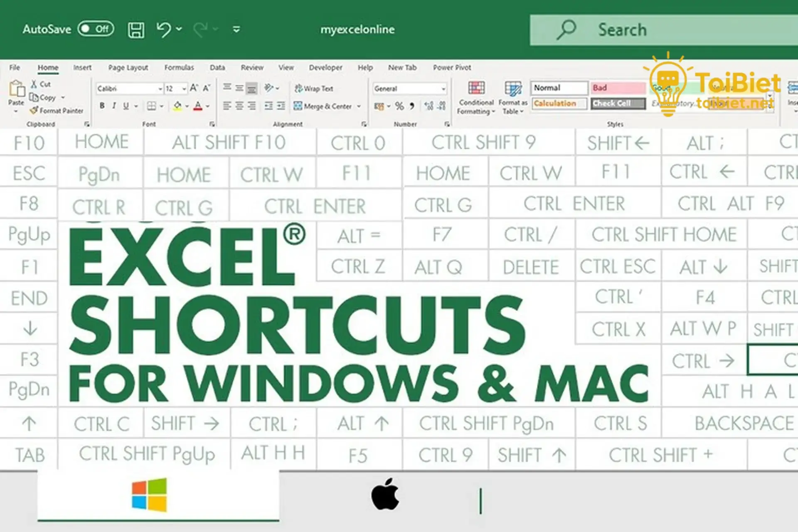This screenshot has width=798, height=532.
Task: Apply the Normal cell style
Action: [x=559, y=87]
